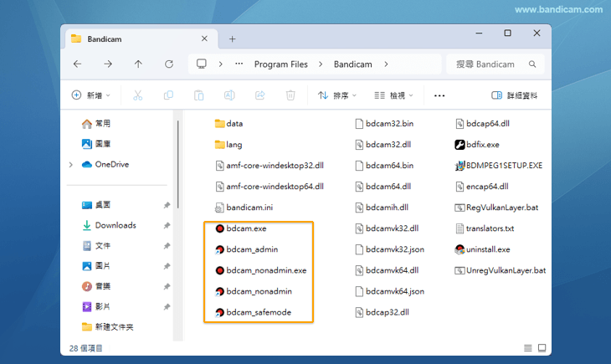Open the 新增 (New) dropdown

(x=91, y=95)
